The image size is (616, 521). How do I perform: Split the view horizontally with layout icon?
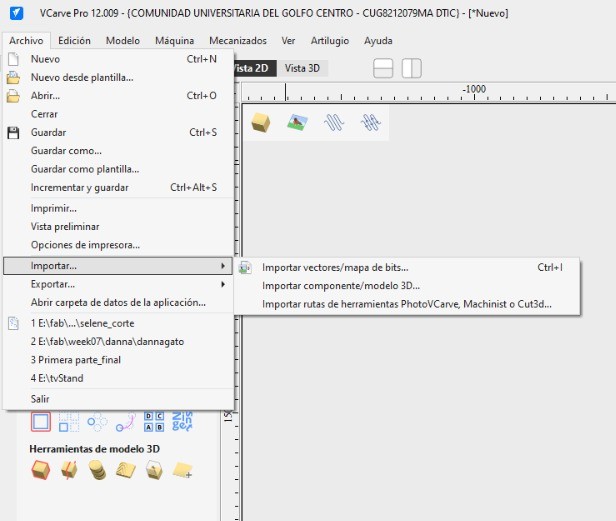tap(383, 68)
